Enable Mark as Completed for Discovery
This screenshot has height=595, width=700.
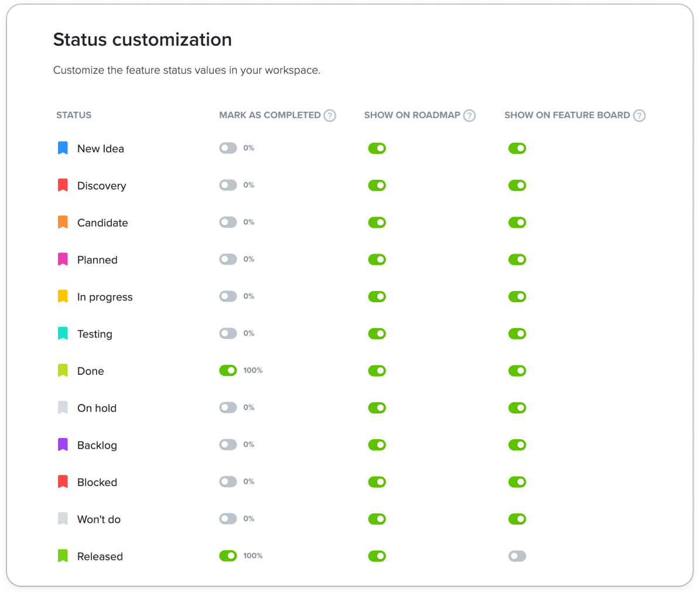228,185
